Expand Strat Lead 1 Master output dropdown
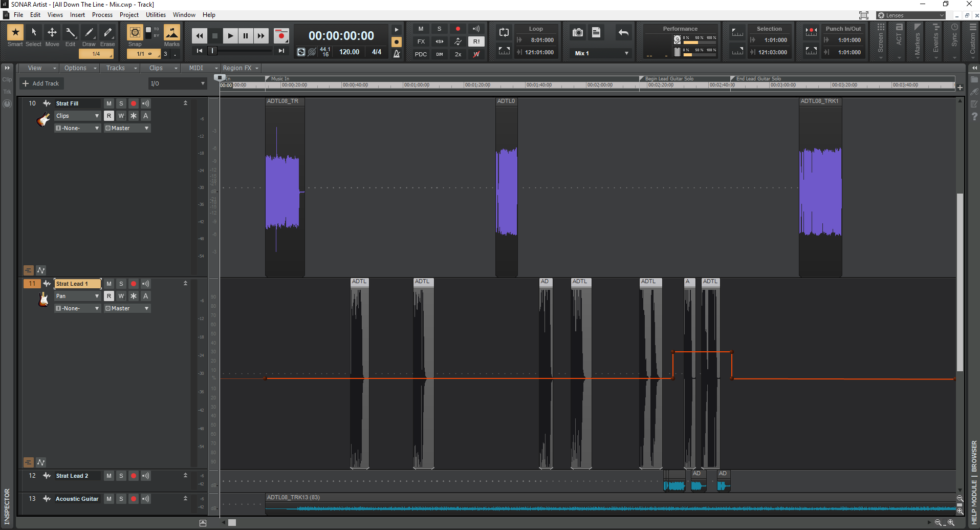 pyautogui.click(x=127, y=308)
